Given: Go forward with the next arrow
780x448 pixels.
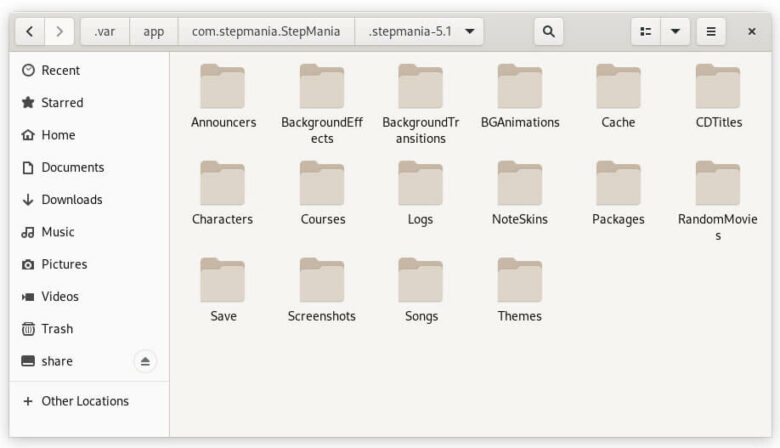Looking at the screenshot, I should [59, 31].
